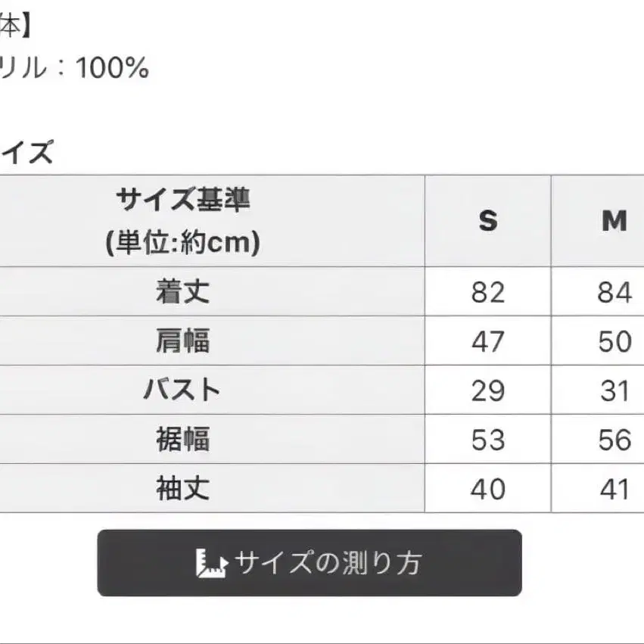Click the 肩幅 row label
644x644 pixels.
click(x=182, y=341)
